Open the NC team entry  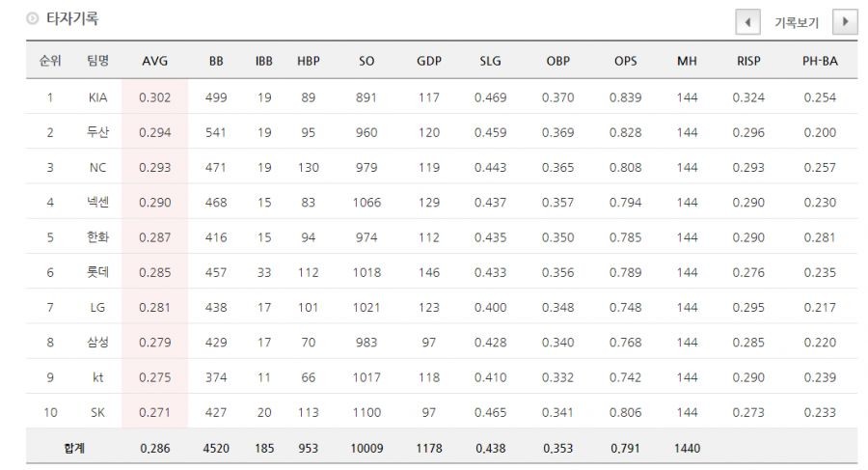(97, 167)
